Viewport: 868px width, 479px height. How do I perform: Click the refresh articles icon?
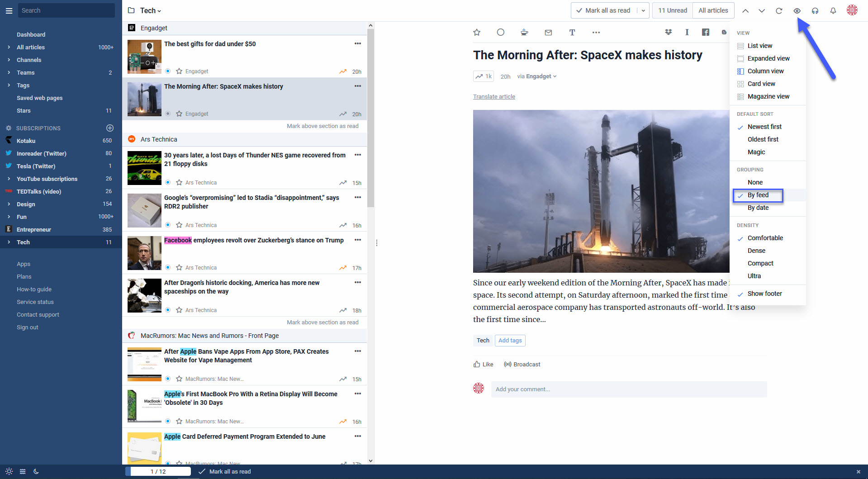[x=779, y=11]
